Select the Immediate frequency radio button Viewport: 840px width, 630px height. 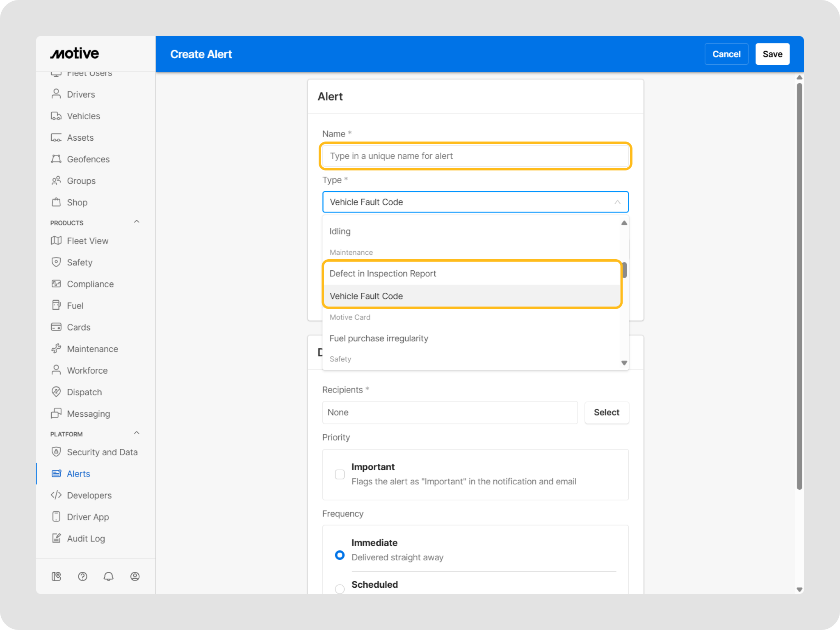340,555
